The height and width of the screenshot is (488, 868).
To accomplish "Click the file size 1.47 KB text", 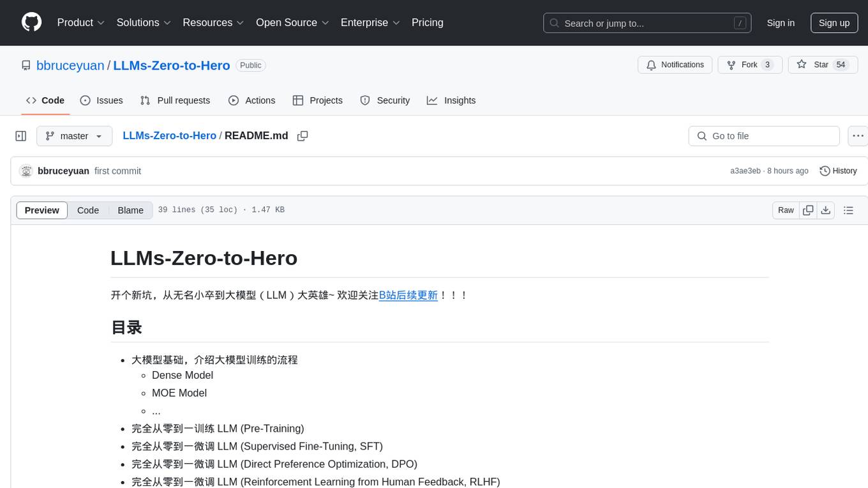I will pos(267,210).
